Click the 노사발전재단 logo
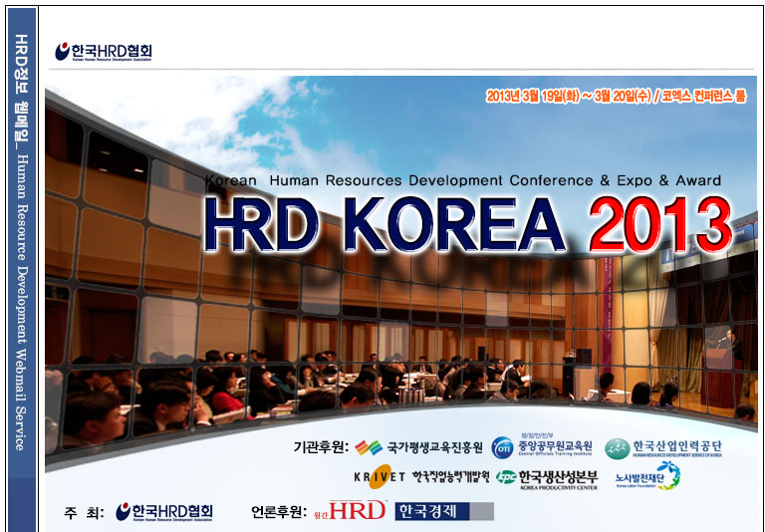The height and width of the screenshot is (532, 765). pyautogui.click(x=647, y=476)
